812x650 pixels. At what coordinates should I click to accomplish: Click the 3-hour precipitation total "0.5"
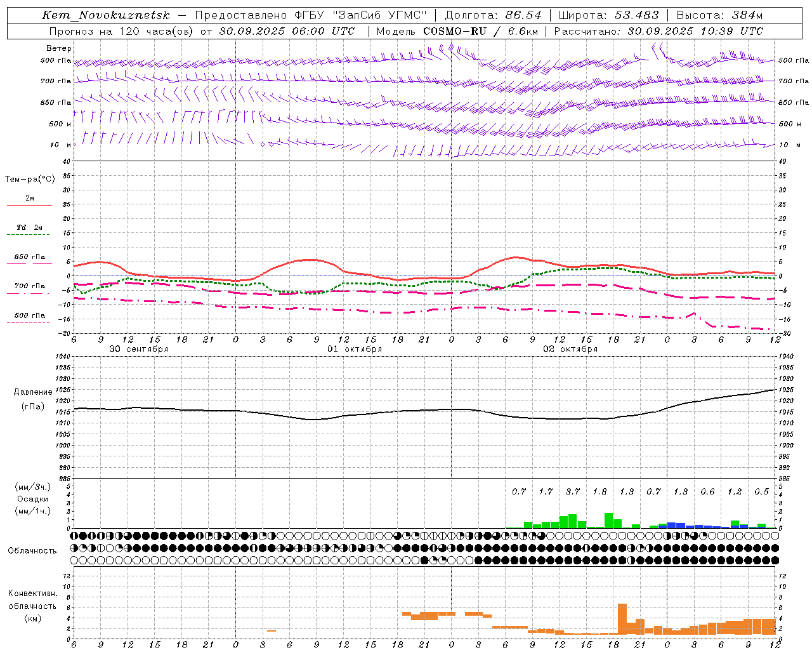[x=762, y=491]
